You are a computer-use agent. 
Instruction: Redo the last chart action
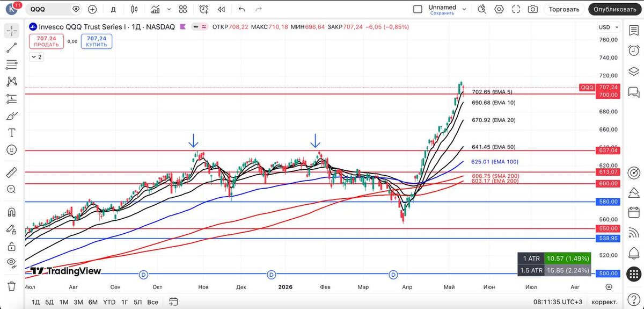point(259,9)
